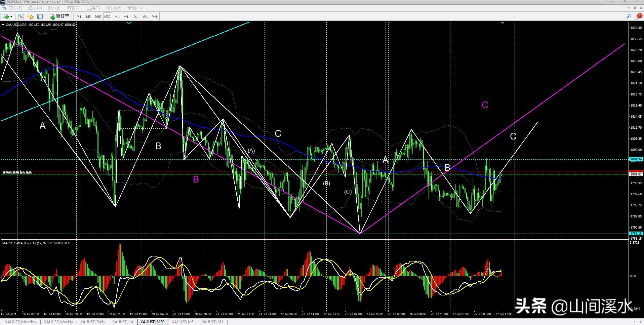
Task: Click the magenta B wave label
Action: click(x=196, y=179)
